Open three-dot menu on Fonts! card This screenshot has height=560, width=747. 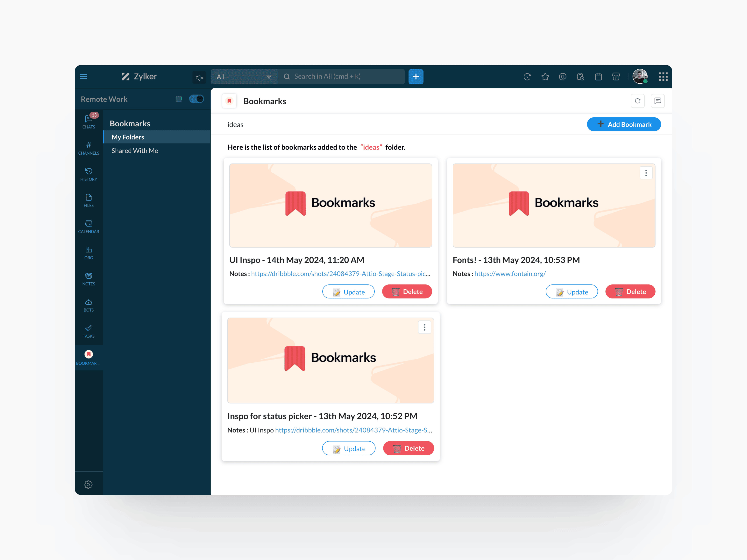pyautogui.click(x=646, y=173)
